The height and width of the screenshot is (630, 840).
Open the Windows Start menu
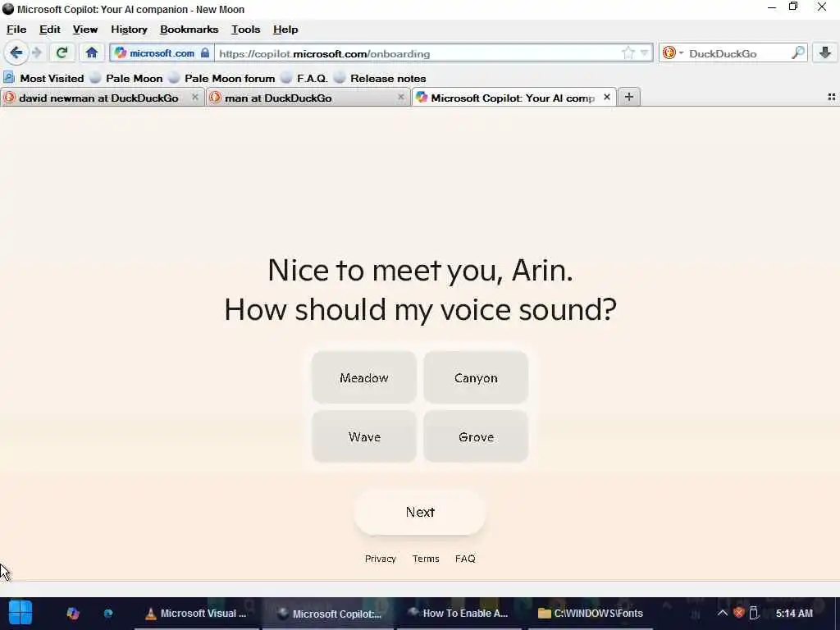[x=21, y=613]
